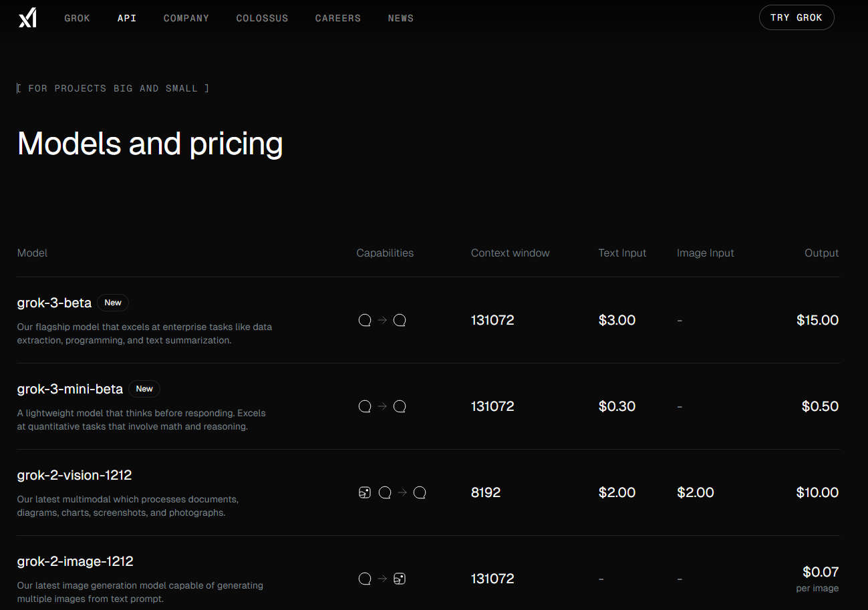The width and height of the screenshot is (868, 610).
Task: Click the 8192 context window value
Action: click(x=486, y=492)
